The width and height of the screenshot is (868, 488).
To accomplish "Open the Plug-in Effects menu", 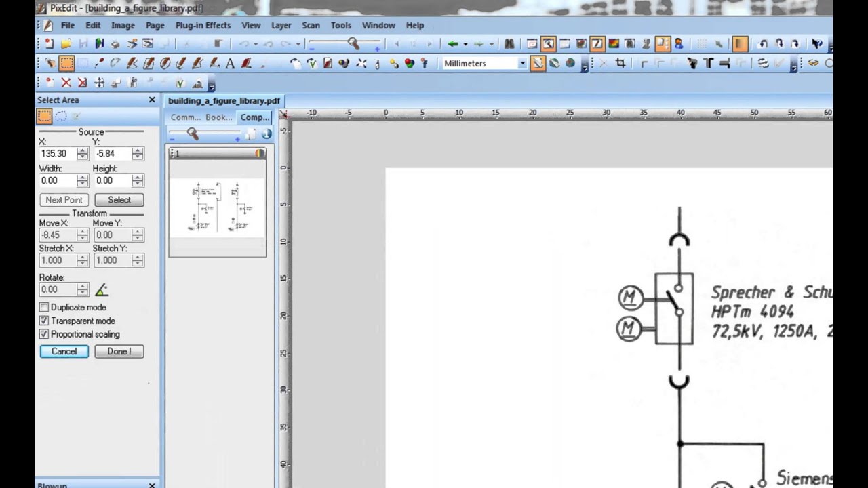I will pos(203,25).
